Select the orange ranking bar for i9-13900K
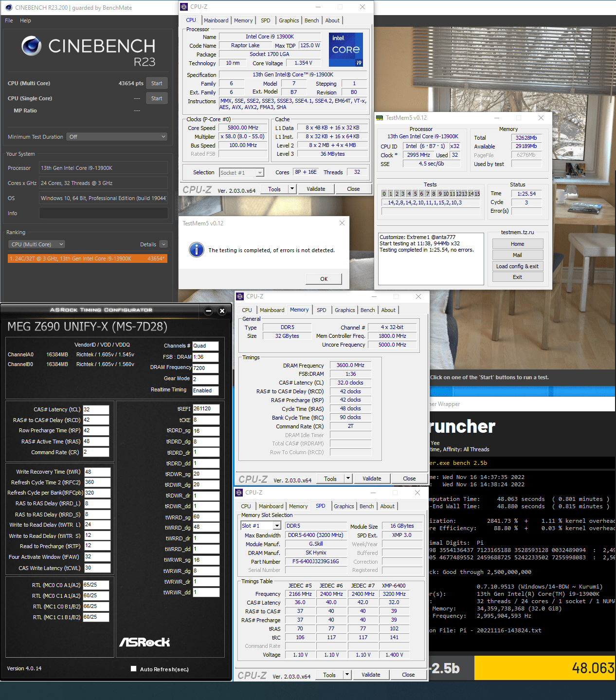Screen dimensions: 616x700 point(88,258)
